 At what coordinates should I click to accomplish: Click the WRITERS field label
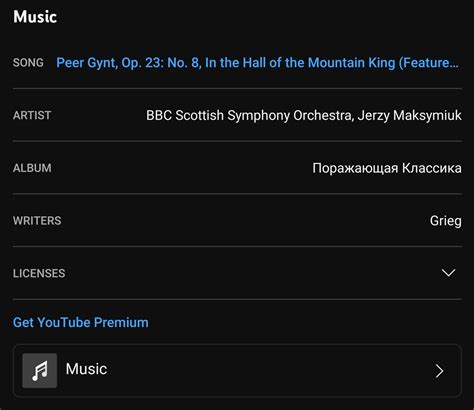tap(37, 221)
